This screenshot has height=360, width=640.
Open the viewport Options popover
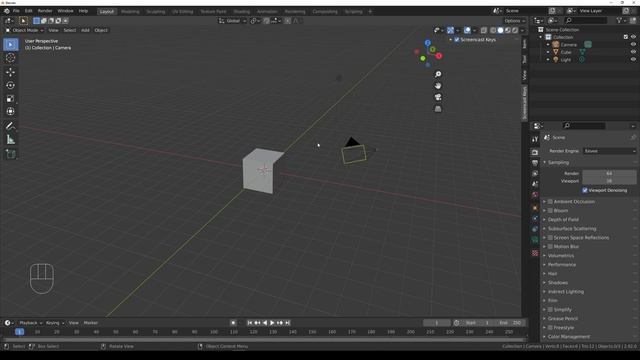point(514,21)
